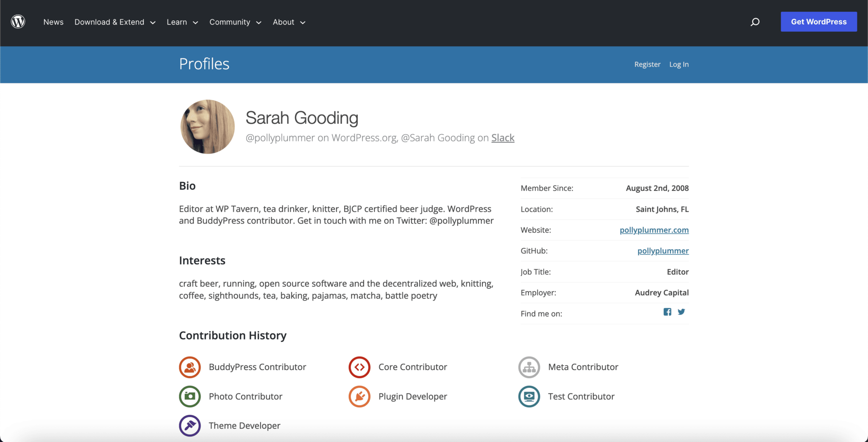
Task: Click the WordPress logo icon
Action: point(18,22)
